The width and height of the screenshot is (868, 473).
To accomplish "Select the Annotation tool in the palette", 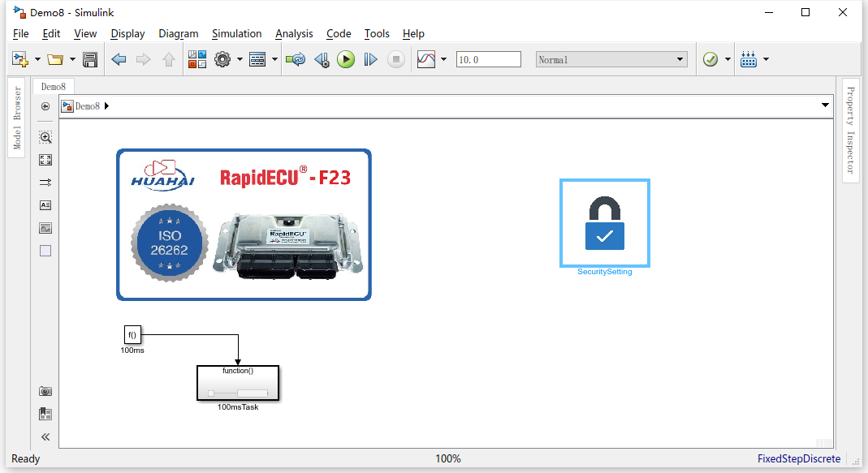I will (45, 205).
